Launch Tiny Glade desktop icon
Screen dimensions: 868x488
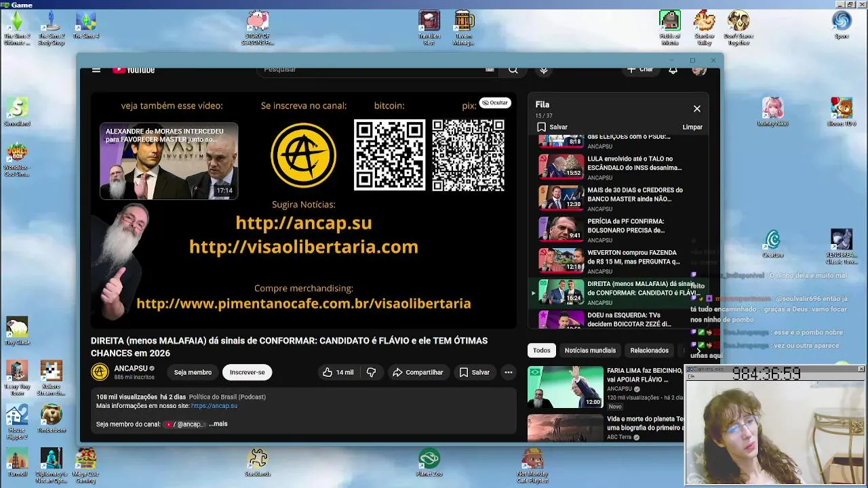coord(17,332)
